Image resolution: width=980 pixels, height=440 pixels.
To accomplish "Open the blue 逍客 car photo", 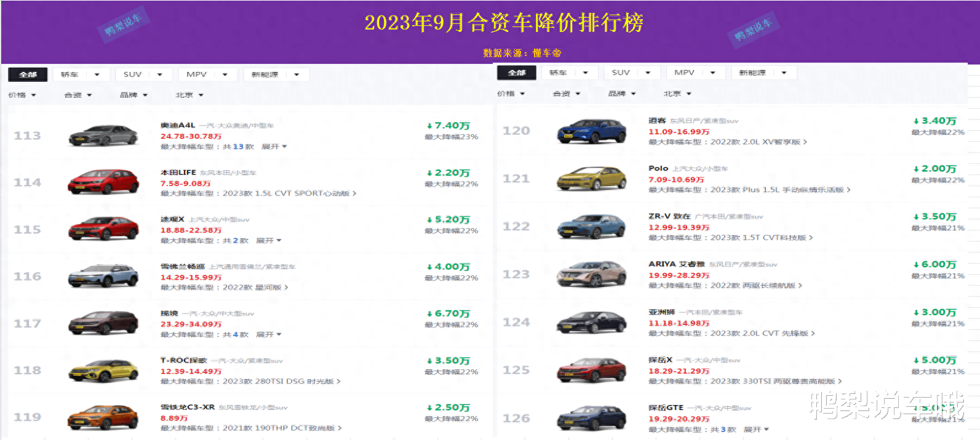I will (x=592, y=131).
